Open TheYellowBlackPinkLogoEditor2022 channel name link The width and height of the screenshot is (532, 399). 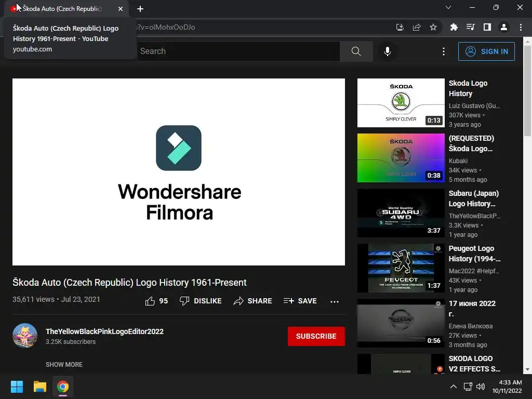[104, 331]
